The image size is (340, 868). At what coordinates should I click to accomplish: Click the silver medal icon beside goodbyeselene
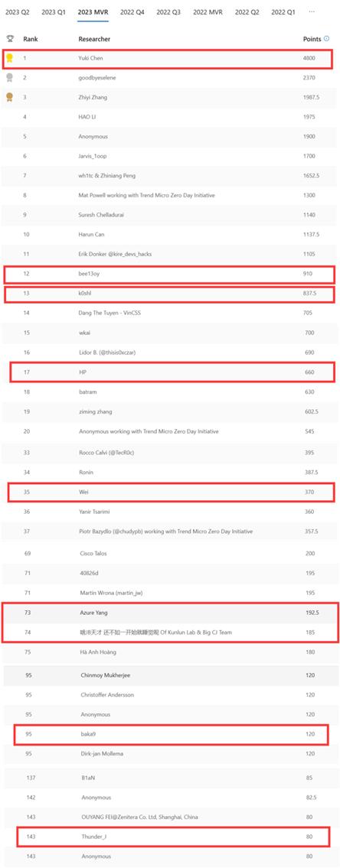pyautogui.click(x=9, y=77)
